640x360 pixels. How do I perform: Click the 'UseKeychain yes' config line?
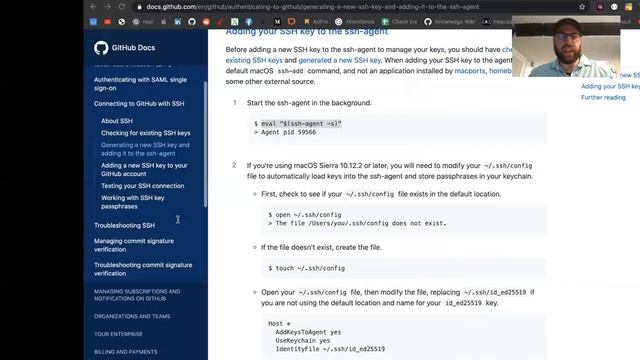coord(303,340)
